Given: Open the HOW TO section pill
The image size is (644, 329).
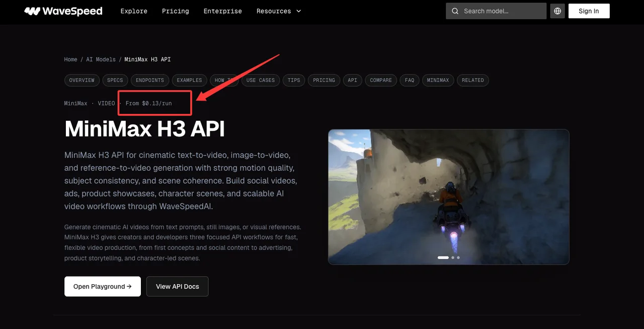Looking at the screenshot, I should pyautogui.click(x=224, y=80).
